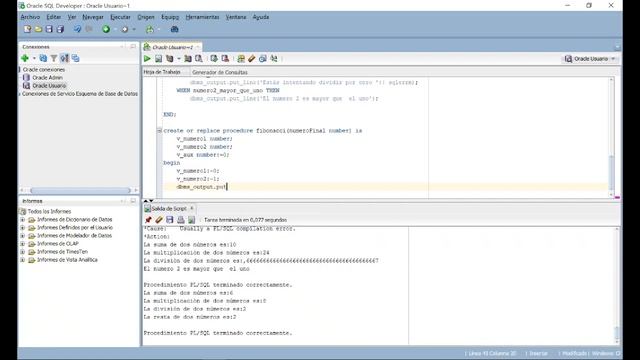Click the Save disk icon in main toolbar
This screenshot has height=360, width=640.
(x=49, y=29)
